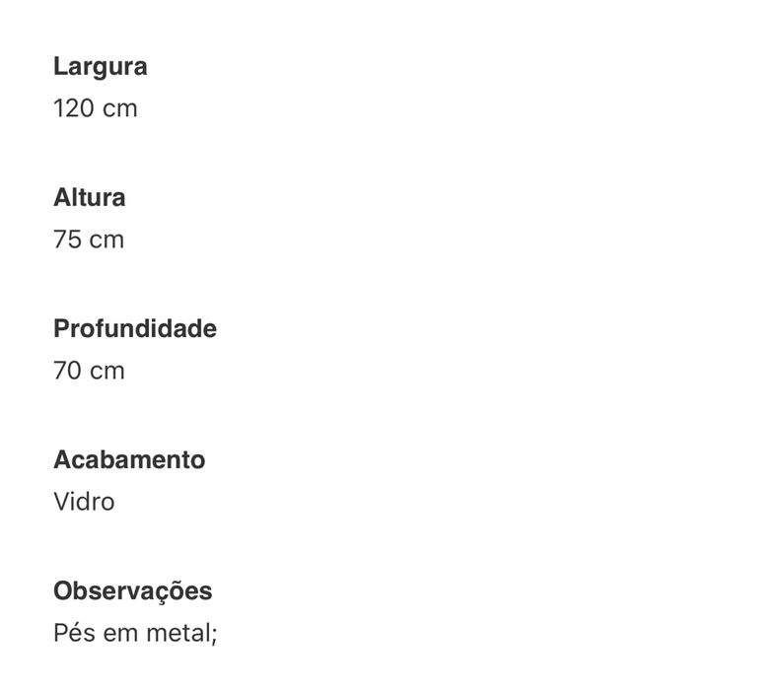Click the 75 cm height value
Image resolution: width=784 pixels, height=690 pixels.
[x=89, y=240]
